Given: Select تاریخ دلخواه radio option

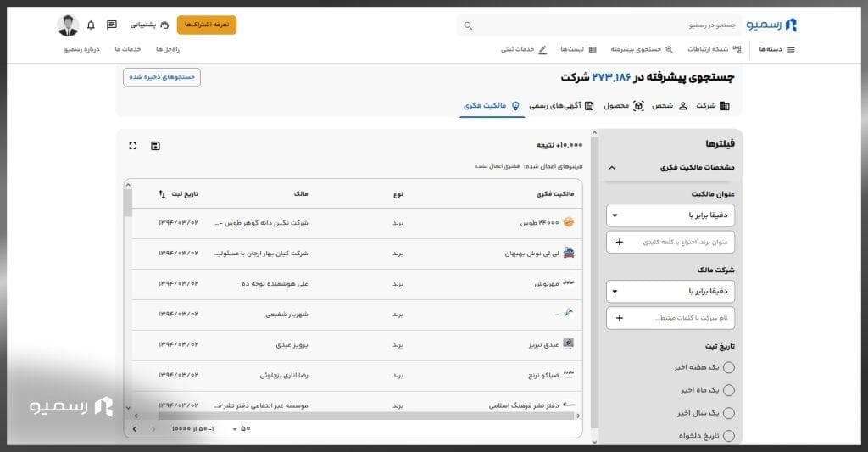Looking at the screenshot, I should tap(728, 436).
